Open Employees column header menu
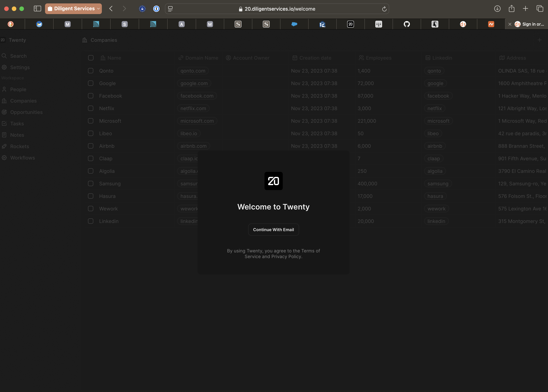Viewport: 548px width, 392px height. (375, 58)
